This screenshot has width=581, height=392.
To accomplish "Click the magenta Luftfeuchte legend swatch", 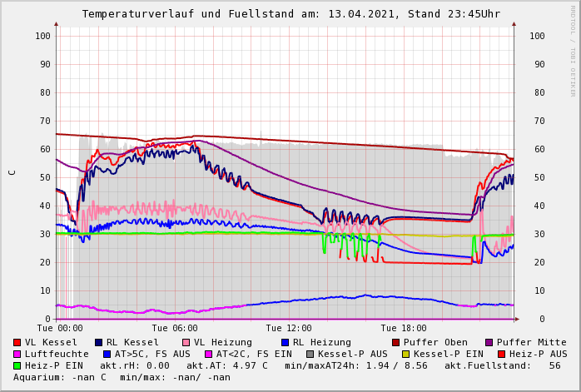I will coord(17,354).
